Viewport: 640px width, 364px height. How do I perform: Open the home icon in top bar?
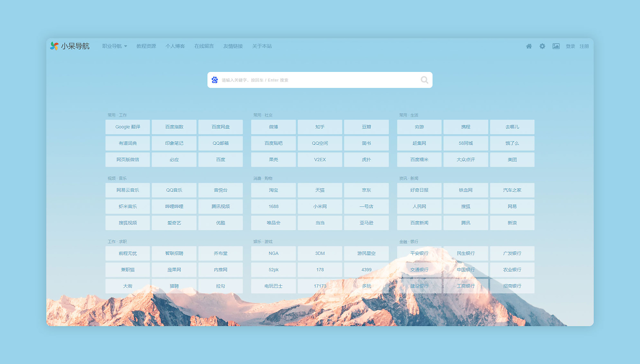pyautogui.click(x=529, y=46)
